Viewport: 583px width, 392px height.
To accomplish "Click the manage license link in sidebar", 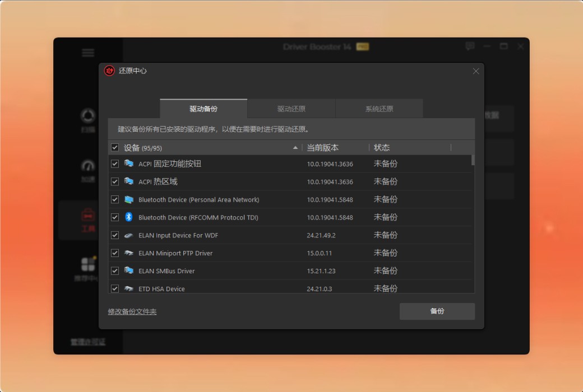I will pos(88,342).
